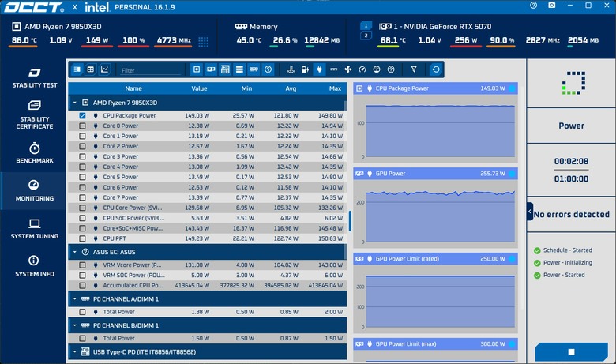Stop the running Power test

(x=571, y=352)
